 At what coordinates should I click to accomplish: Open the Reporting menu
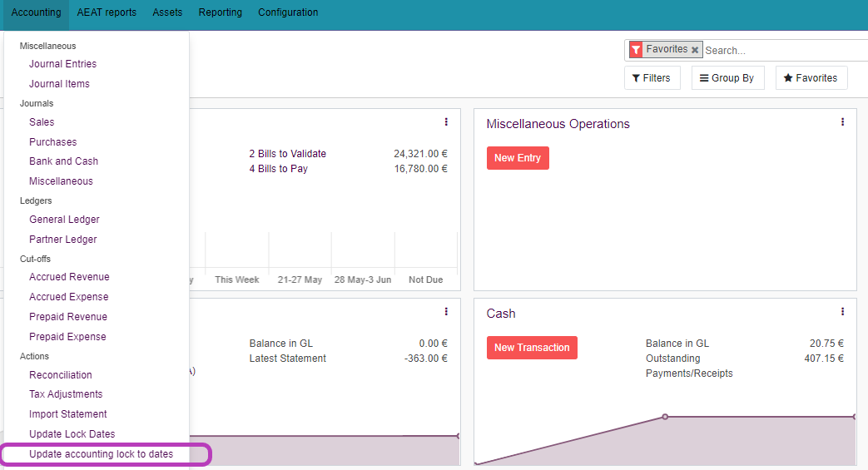(221, 12)
